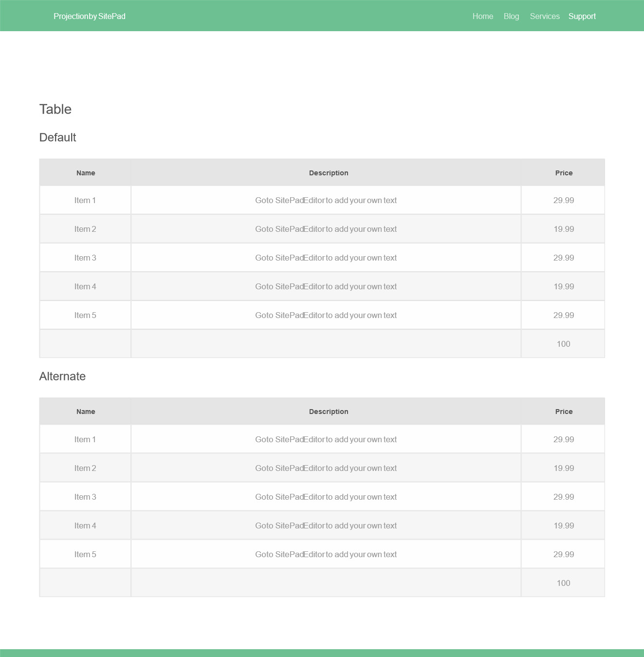Click Item 4 price 19.99 in Alternate table

coord(564,526)
